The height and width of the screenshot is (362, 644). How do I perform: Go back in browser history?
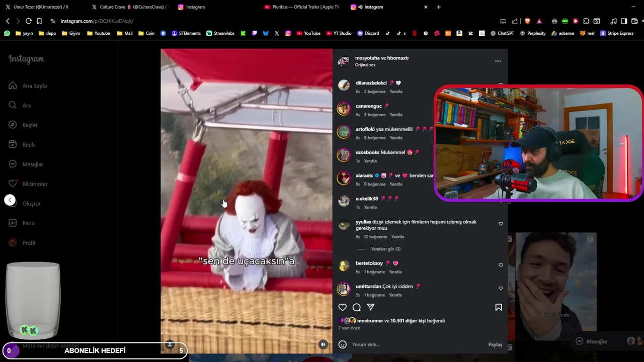8,21
